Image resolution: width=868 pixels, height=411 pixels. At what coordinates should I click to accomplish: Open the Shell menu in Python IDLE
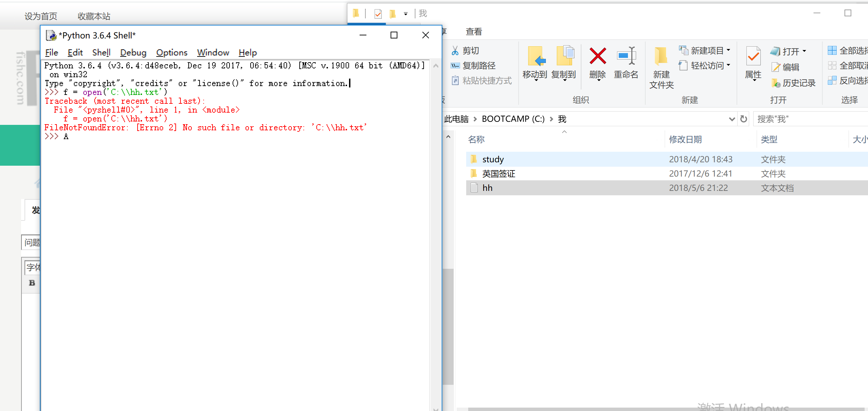101,52
